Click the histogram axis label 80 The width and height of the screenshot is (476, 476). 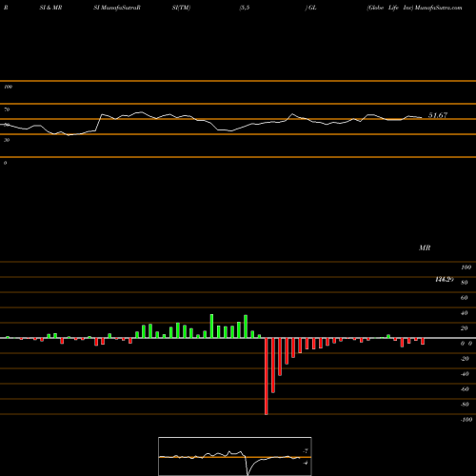click(465, 283)
